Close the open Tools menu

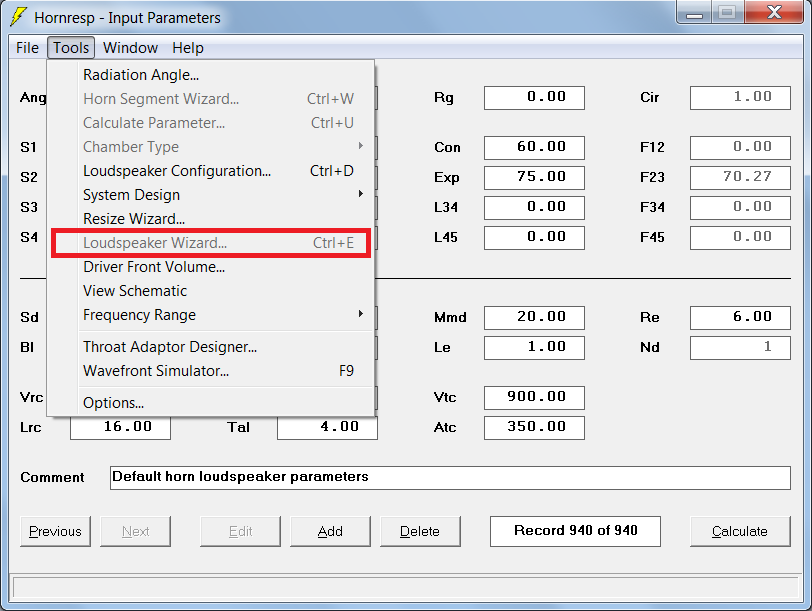tap(71, 48)
